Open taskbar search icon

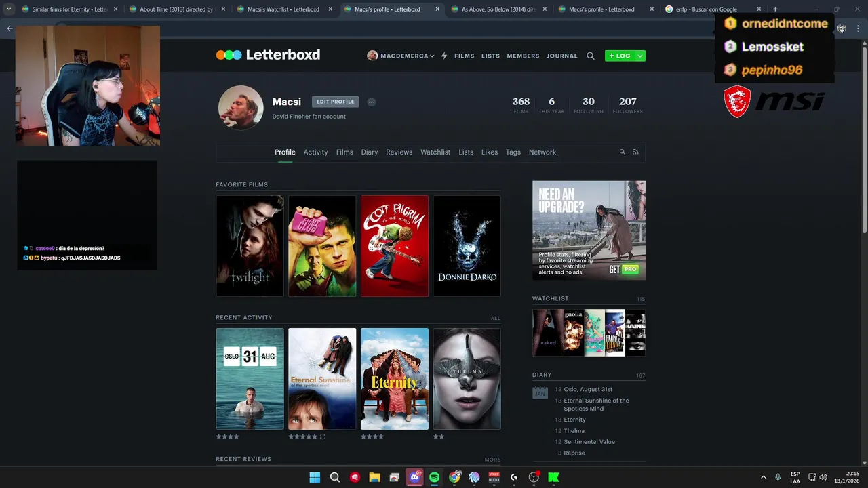point(335,477)
